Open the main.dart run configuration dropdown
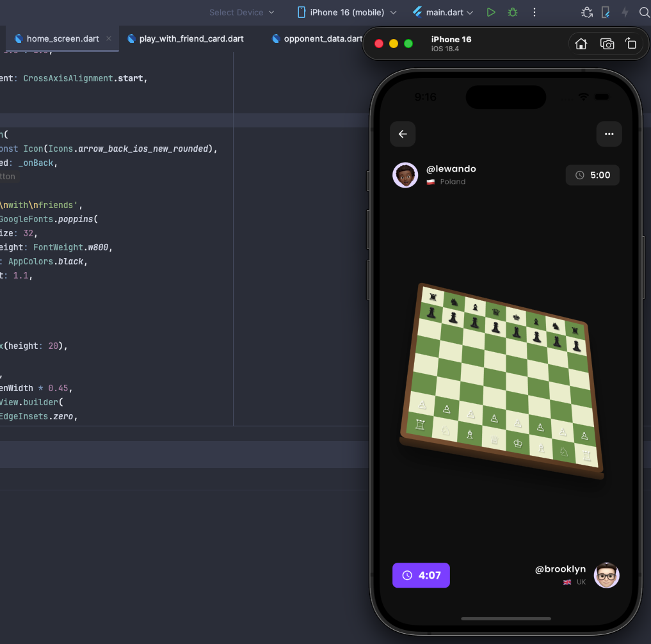 (442, 12)
